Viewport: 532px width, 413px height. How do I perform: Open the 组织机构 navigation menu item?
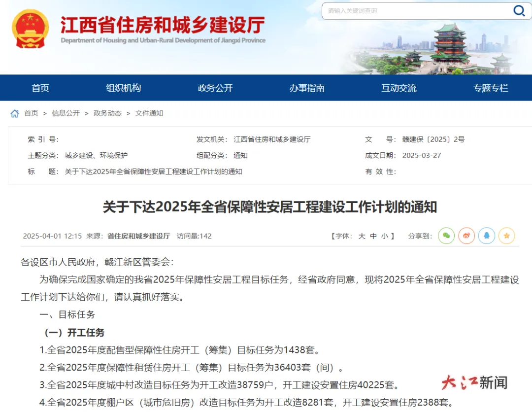pos(124,88)
